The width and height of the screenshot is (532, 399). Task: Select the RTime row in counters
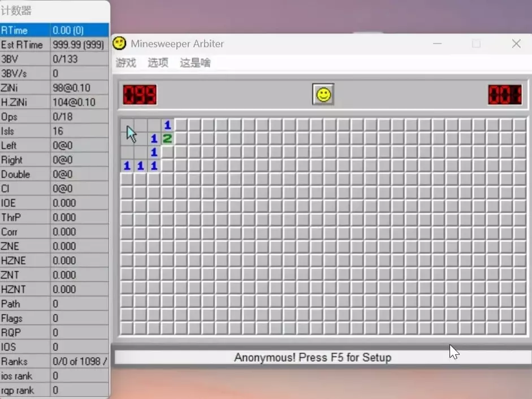[54, 30]
